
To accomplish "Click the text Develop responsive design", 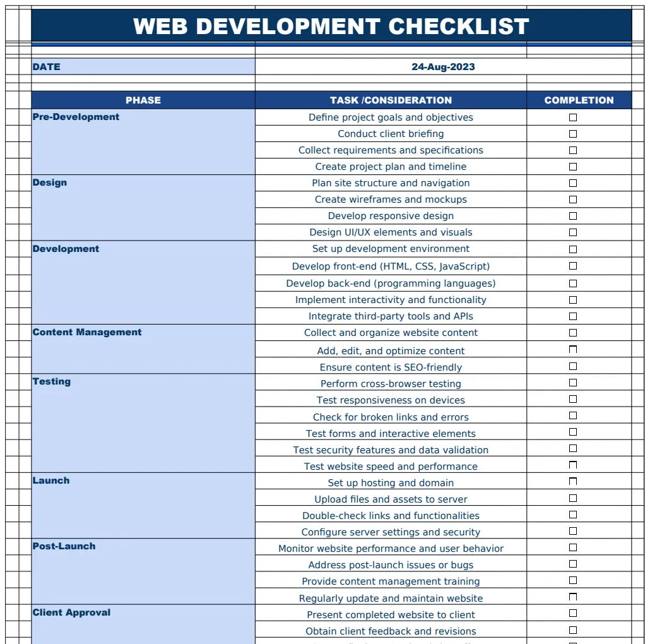I will 391,216.
